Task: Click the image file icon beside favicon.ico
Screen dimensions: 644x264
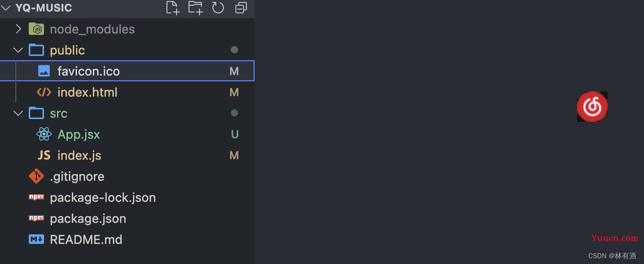Action: click(x=44, y=71)
